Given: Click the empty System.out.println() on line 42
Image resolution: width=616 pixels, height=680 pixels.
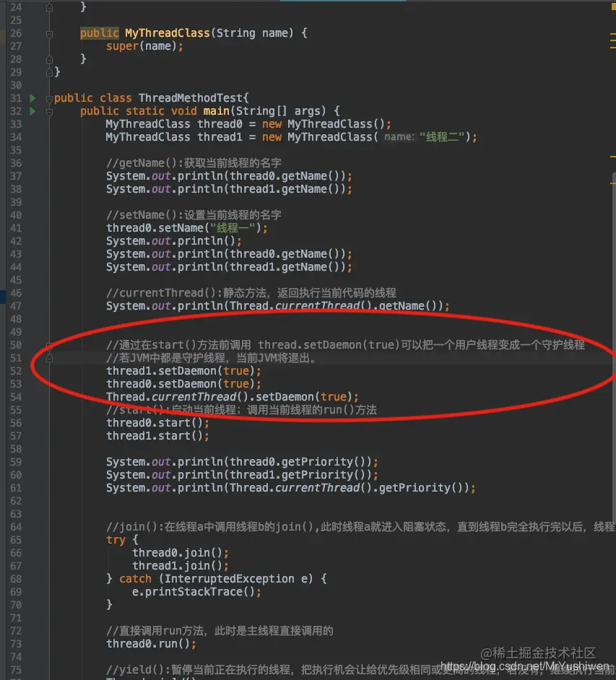Looking at the screenshot, I should (x=173, y=241).
